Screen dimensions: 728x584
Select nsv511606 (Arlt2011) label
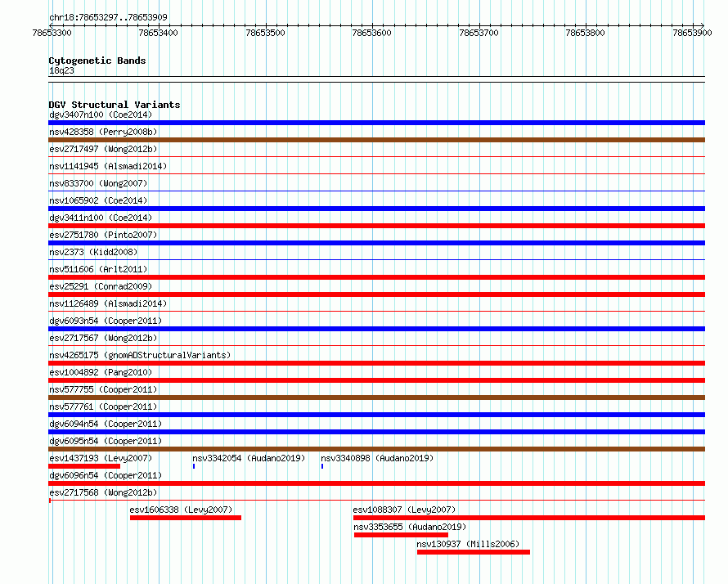click(x=98, y=269)
